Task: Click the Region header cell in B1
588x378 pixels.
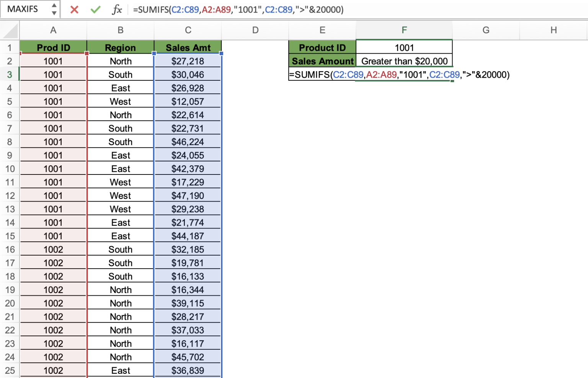Action: pyautogui.click(x=120, y=47)
